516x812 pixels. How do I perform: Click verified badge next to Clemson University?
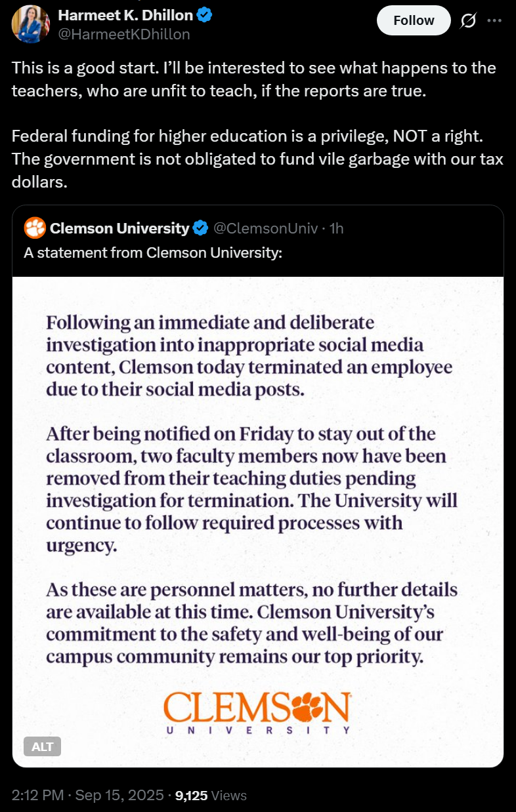(x=200, y=228)
